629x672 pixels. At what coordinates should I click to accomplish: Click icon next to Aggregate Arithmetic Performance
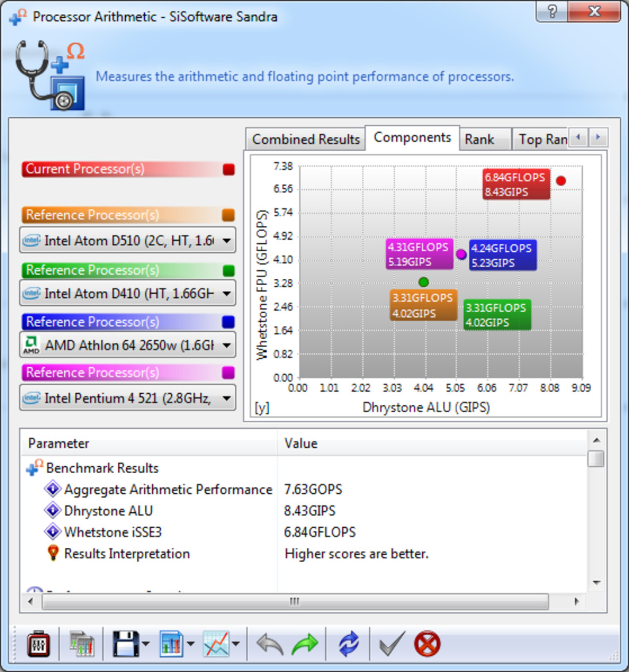[53, 489]
